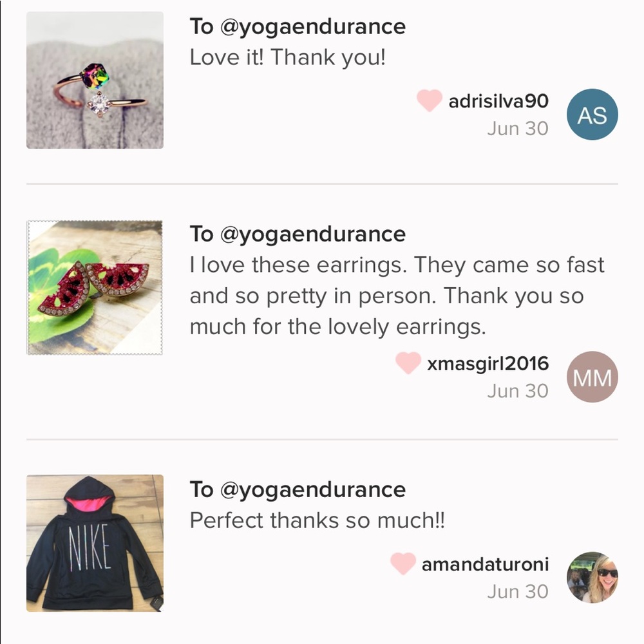Open the crystal ring listing thumbnail
This screenshot has height=644, width=644.
pos(95,80)
